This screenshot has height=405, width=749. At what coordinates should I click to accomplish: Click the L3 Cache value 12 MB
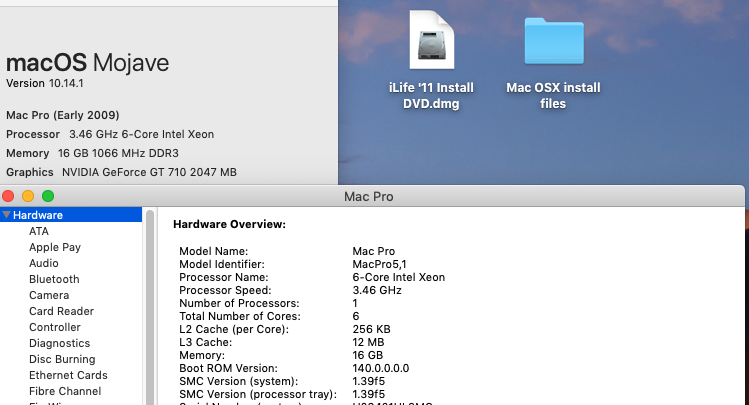click(368, 342)
